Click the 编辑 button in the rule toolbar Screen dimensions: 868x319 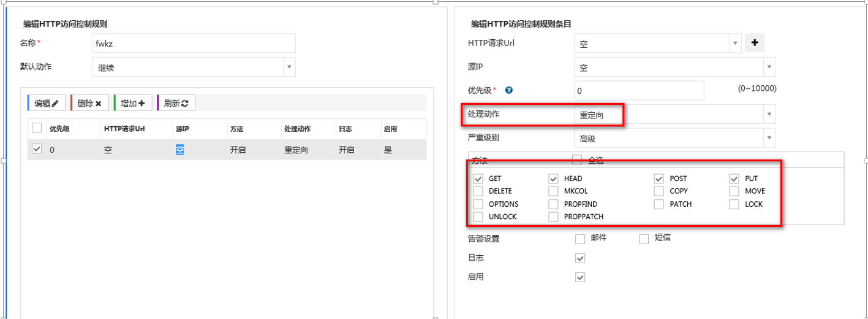(x=47, y=103)
